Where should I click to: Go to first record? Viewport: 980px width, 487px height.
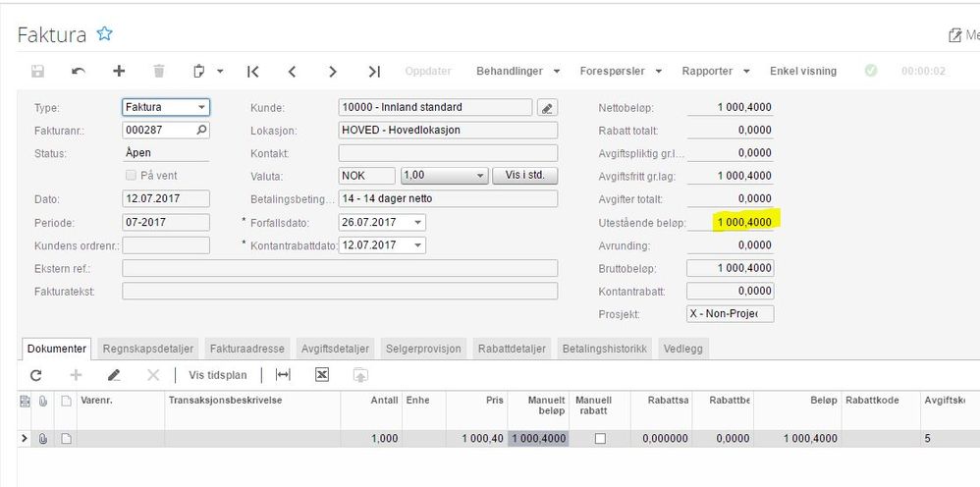252,72
